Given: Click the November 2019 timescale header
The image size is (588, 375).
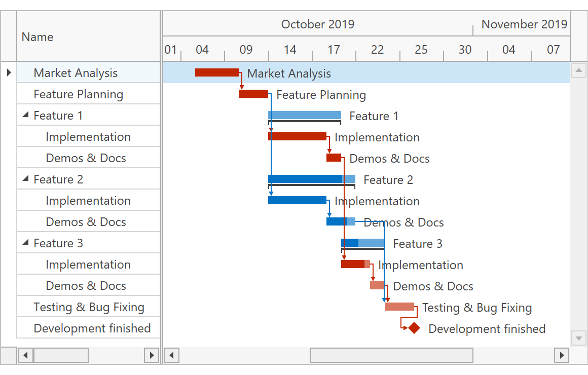Looking at the screenshot, I should (522, 24).
